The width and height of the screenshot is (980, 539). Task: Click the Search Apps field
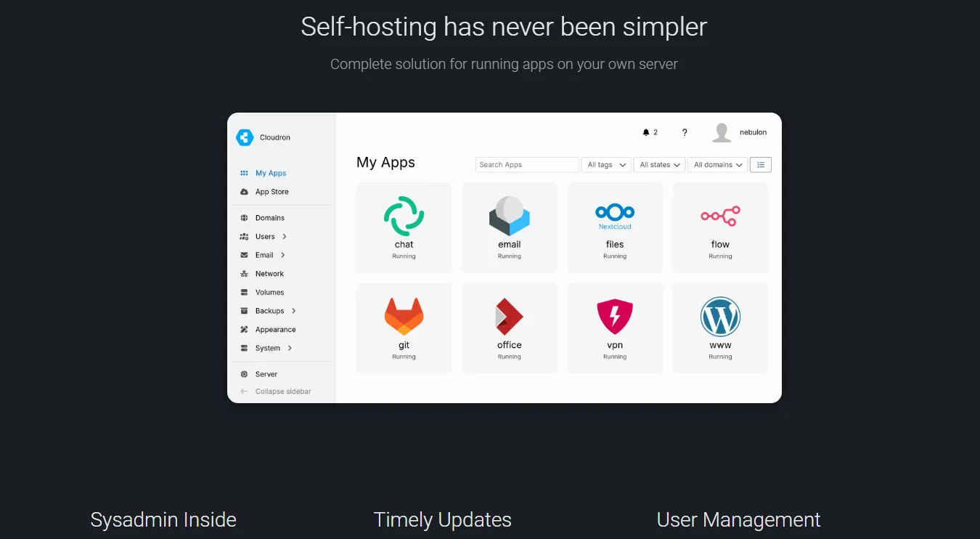click(x=526, y=165)
